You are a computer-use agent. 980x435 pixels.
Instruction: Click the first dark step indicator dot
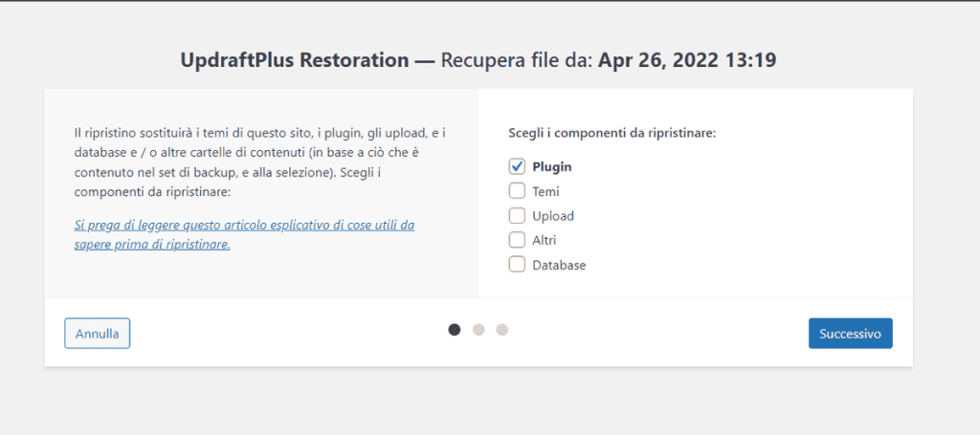[x=455, y=330]
